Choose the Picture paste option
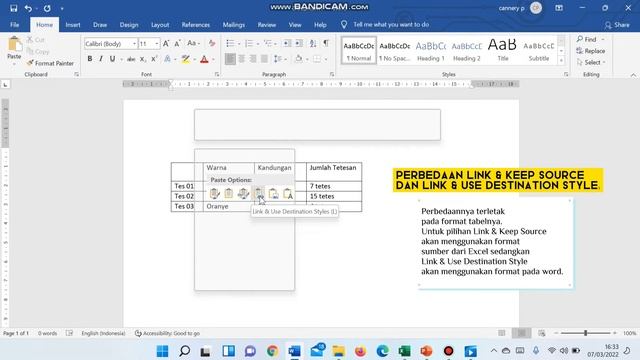This screenshot has height=360, width=640. click(273, 193)
